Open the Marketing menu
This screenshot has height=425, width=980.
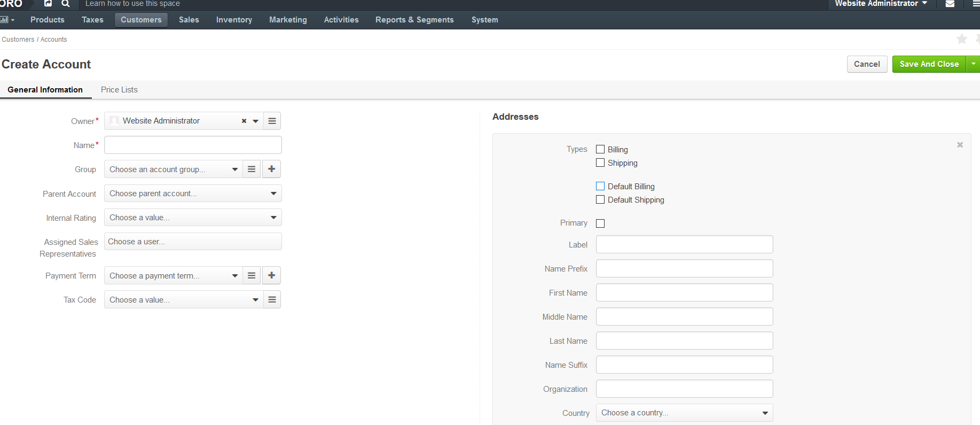pos(288,20)
